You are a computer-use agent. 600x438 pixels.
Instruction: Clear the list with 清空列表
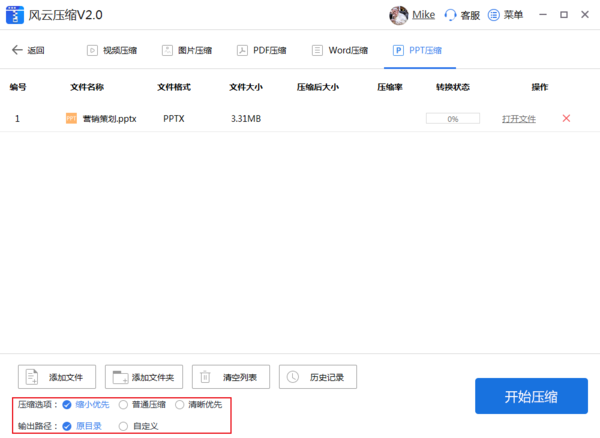coord(231,377)
